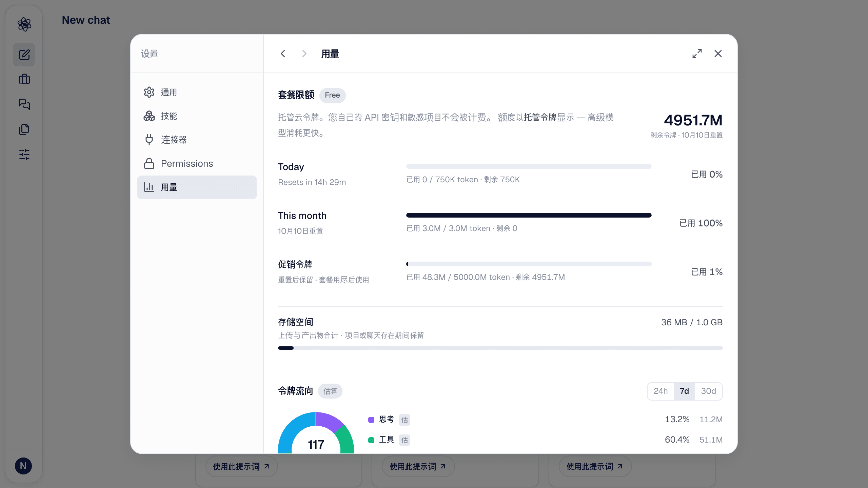Click the 已用 100% label
Image resolution: width=868 pixels, height=488 pixels.
701,223
